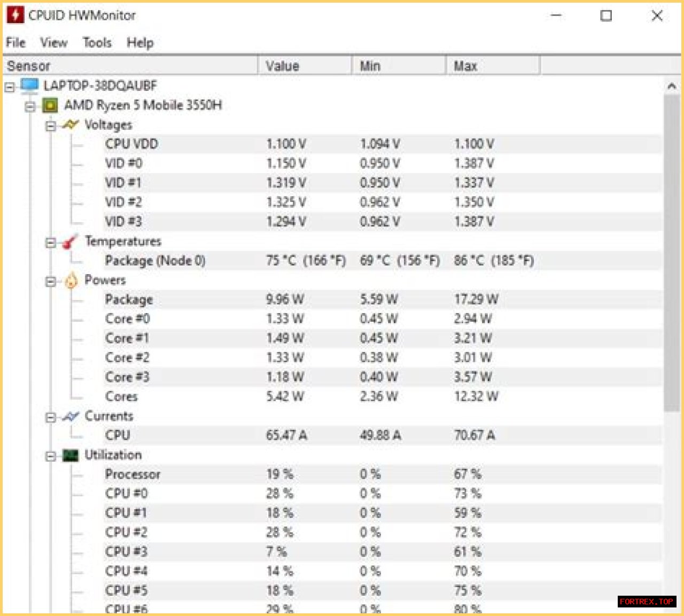Click the Temperatures thermometer icon
The image size is (684, 616).
tap(70, 242)
